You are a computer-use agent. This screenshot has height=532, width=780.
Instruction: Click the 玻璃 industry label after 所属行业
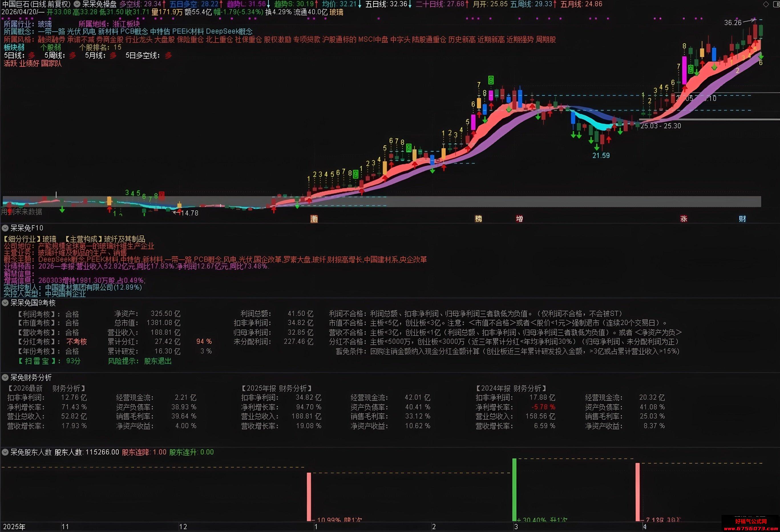(45, 24)
